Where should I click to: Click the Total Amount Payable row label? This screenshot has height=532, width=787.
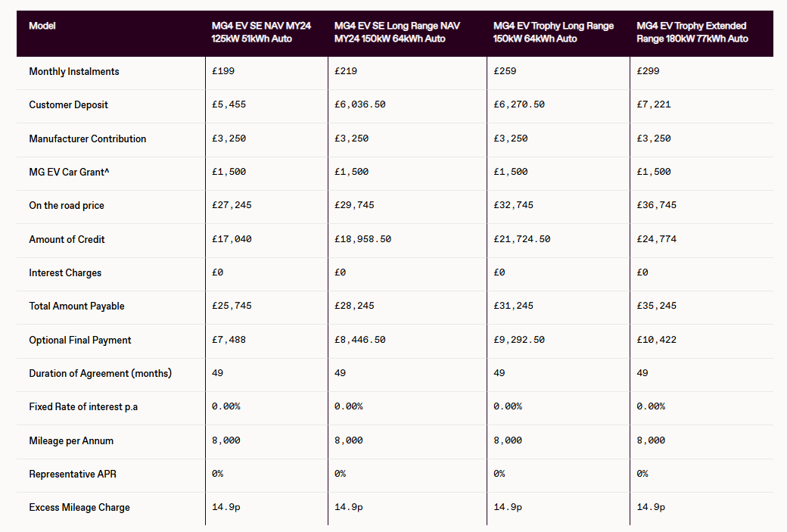(76, 306)
